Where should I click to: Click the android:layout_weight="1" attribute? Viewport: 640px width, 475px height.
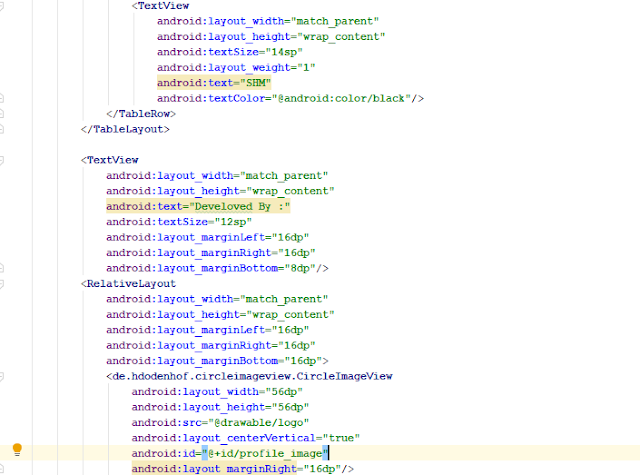(236, 67)
